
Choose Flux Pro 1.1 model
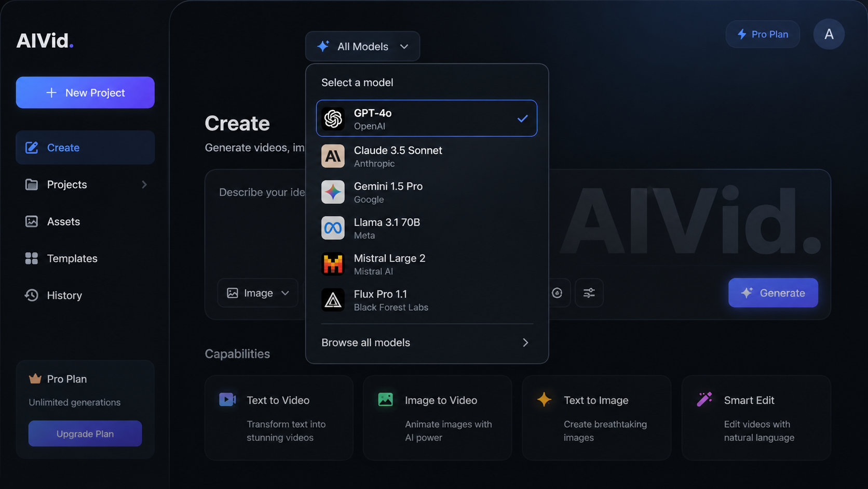point(427,300)
